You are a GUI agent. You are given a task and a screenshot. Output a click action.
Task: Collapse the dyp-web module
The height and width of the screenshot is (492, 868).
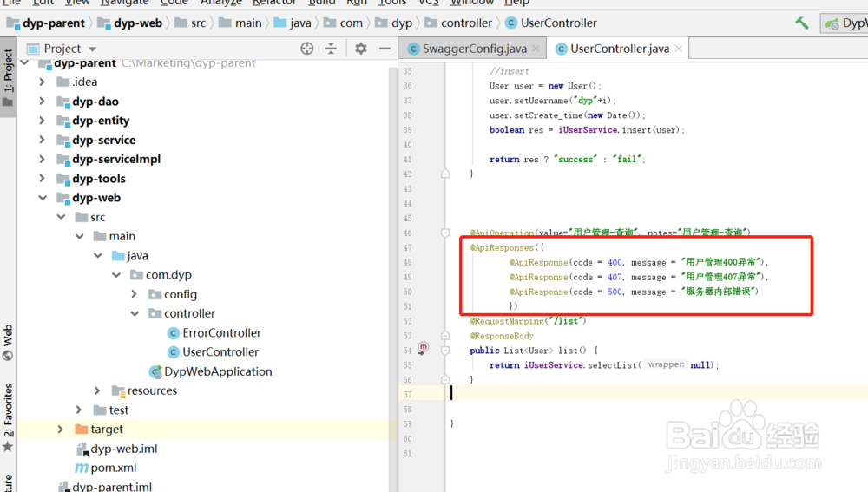pos(42,198)
